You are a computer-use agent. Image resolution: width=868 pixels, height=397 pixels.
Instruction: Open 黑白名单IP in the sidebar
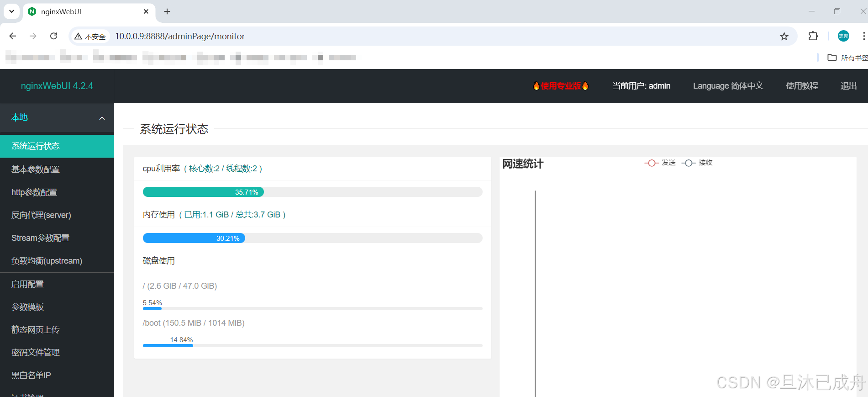point(57,376)
